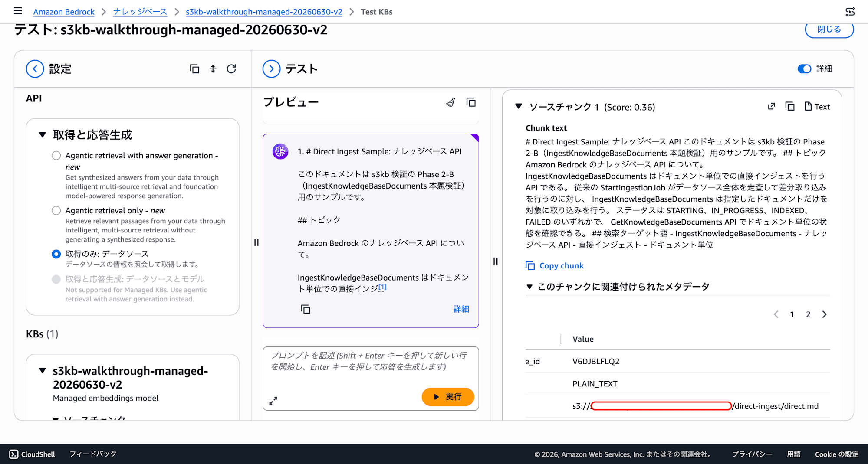Open Cookie の設定 in the footer
868x464 pixels.
pos(837,454)
